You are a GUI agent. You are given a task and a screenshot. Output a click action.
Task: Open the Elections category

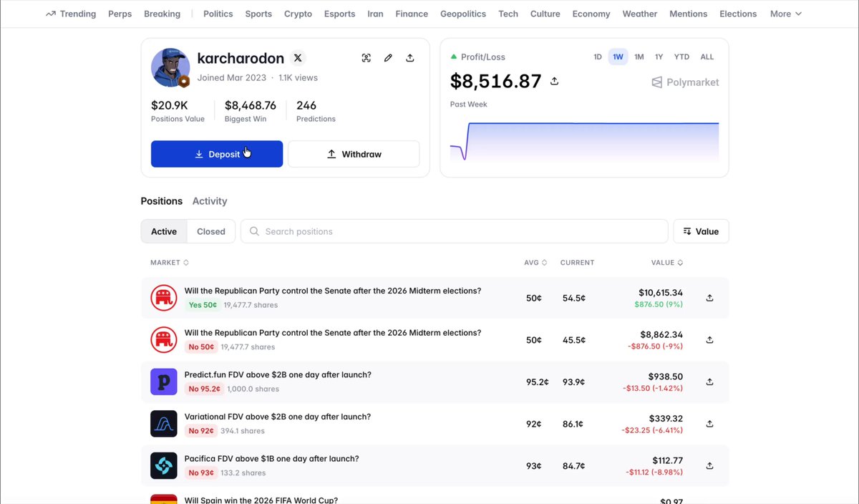(x=738, y=14)
